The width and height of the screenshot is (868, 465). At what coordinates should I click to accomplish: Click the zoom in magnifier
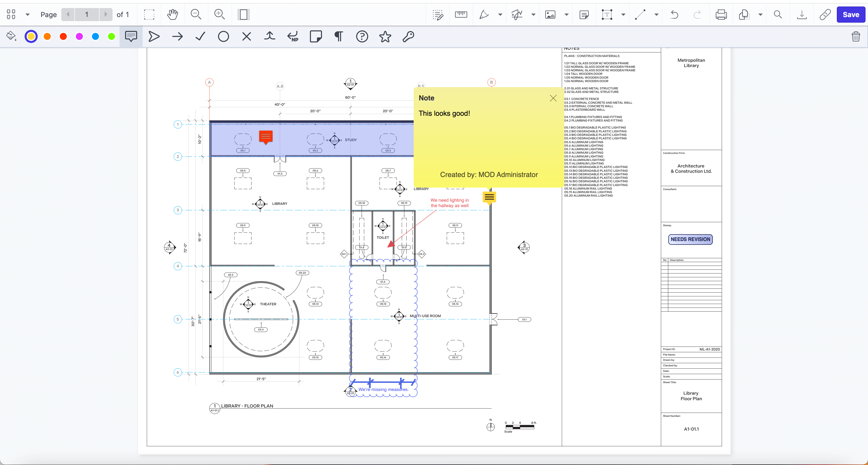pyautogui.click(x=219, y=15)
